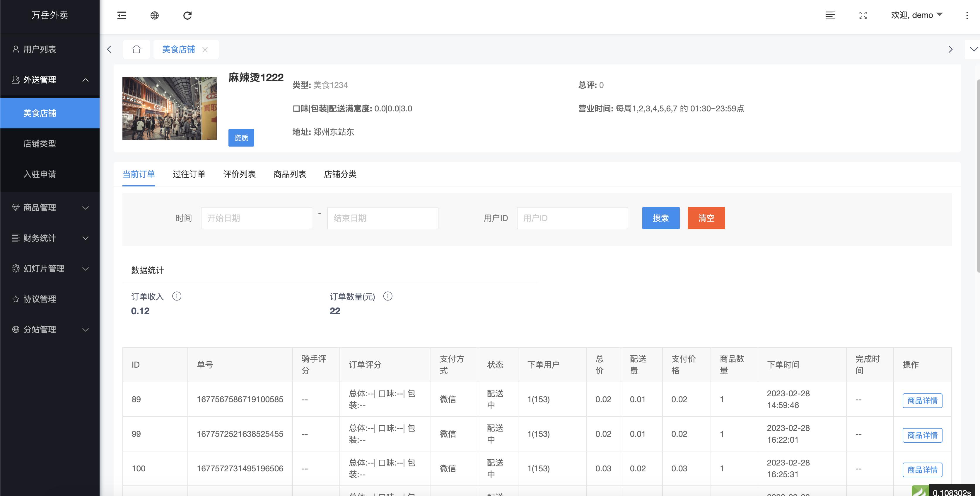
Task: Click the shop photo thumbnail
Action: 169,108
